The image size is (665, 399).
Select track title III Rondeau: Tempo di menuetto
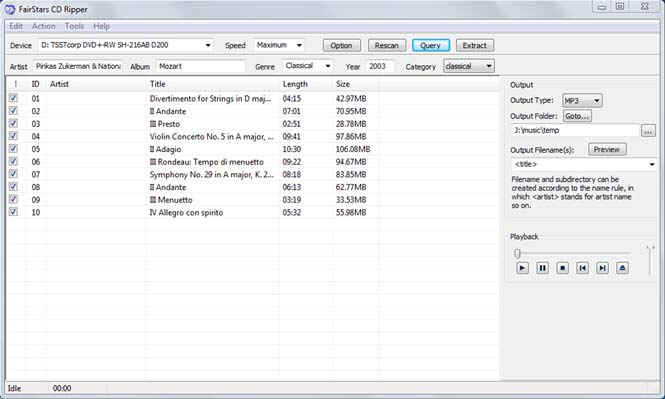click(x=207, y=162)
